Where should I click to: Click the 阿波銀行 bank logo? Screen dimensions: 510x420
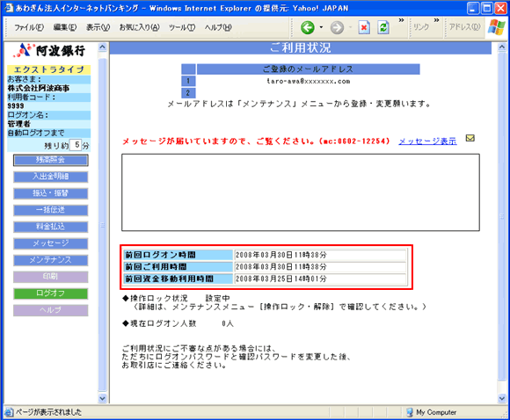click(50, 50)
